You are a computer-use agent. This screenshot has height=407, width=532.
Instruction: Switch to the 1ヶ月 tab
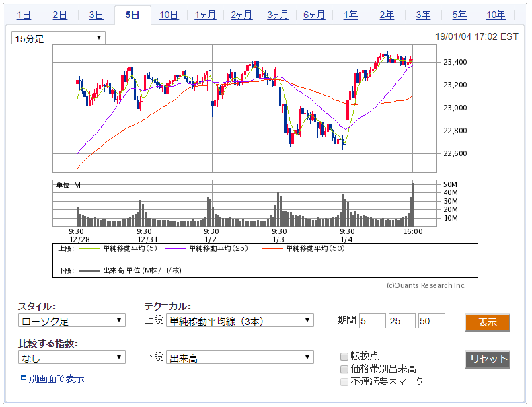pyautogui.click(x=205, y=15)
